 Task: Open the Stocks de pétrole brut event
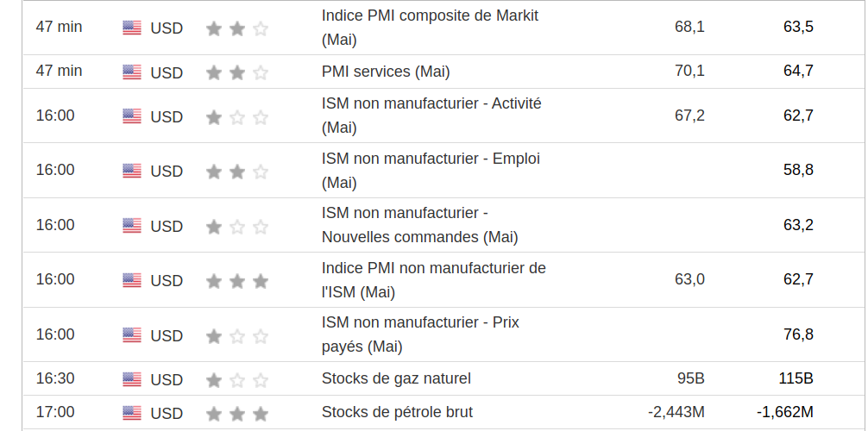coord(397,412)
